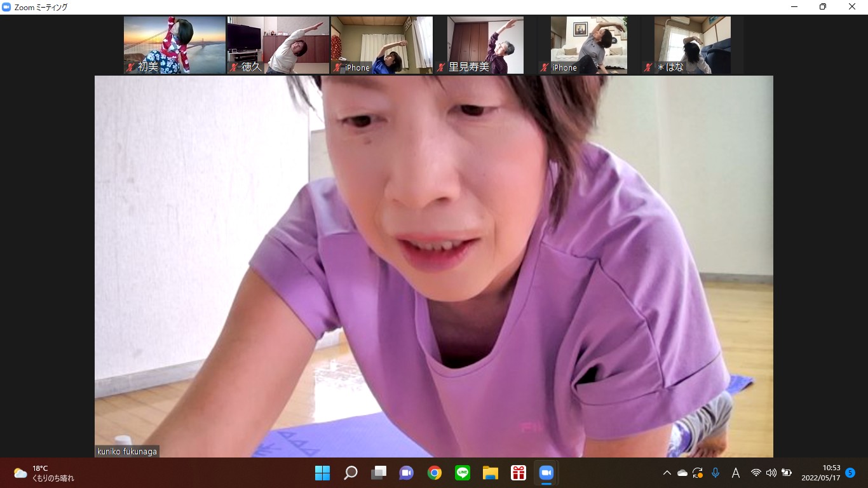868x488 pixels.
Task: Open the red gift box app icon
Action: [x=519, y=473]
